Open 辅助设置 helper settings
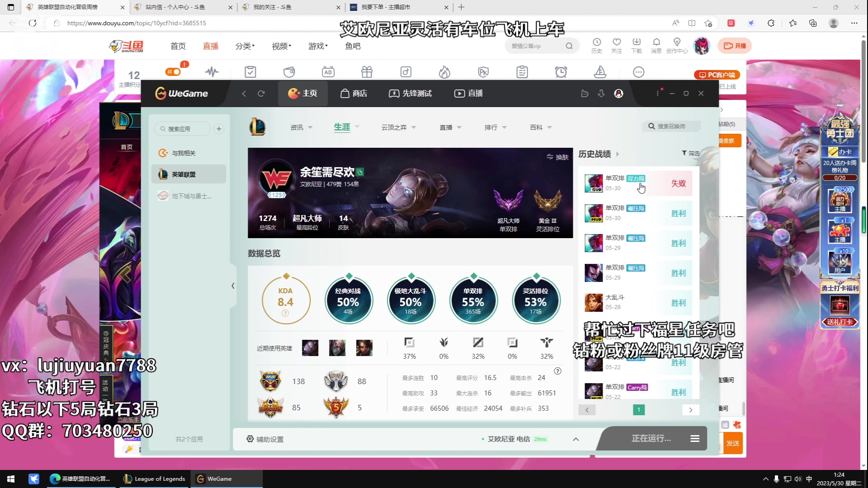Screen dimensions: 868x488 (265, 439)
